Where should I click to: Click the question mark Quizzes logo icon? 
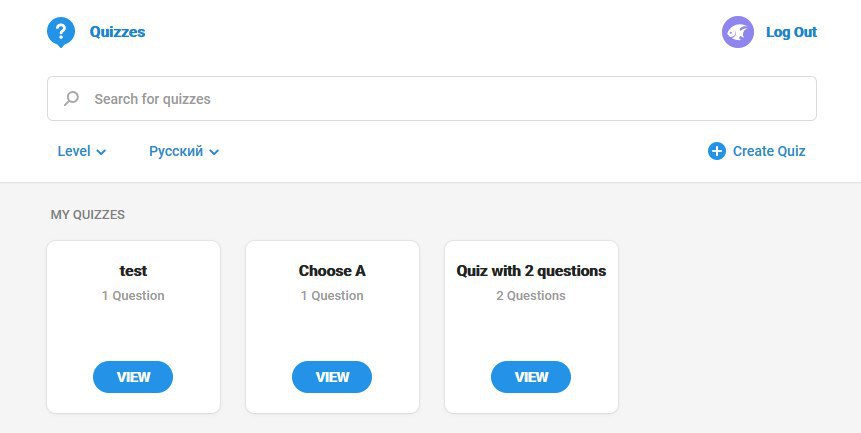pos(61,32)
